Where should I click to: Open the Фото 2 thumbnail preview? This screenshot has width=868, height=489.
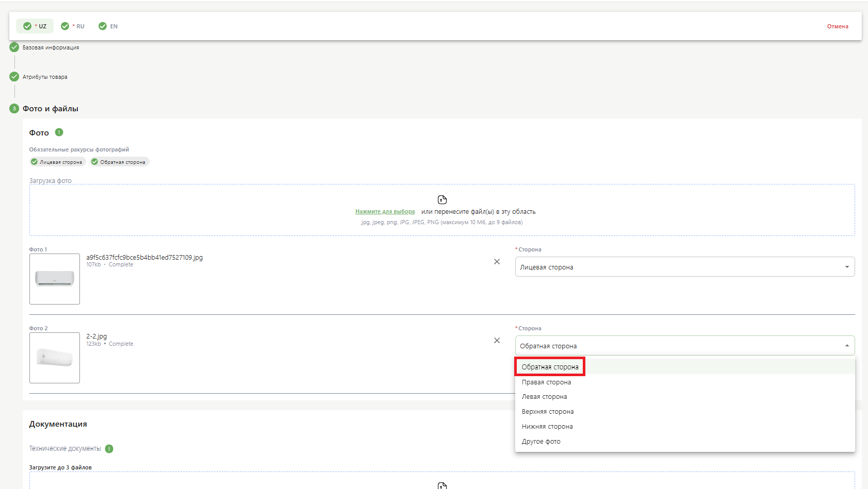point(55,358)
